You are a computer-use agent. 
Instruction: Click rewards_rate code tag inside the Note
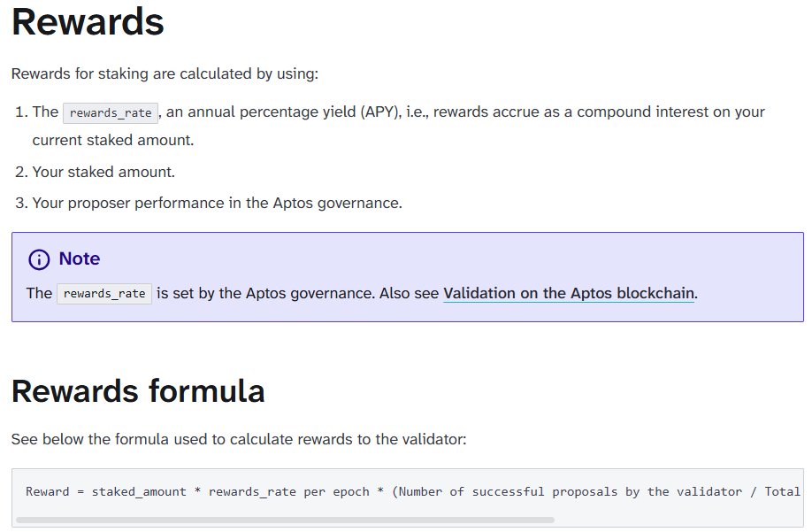click(x=104, y=294)
